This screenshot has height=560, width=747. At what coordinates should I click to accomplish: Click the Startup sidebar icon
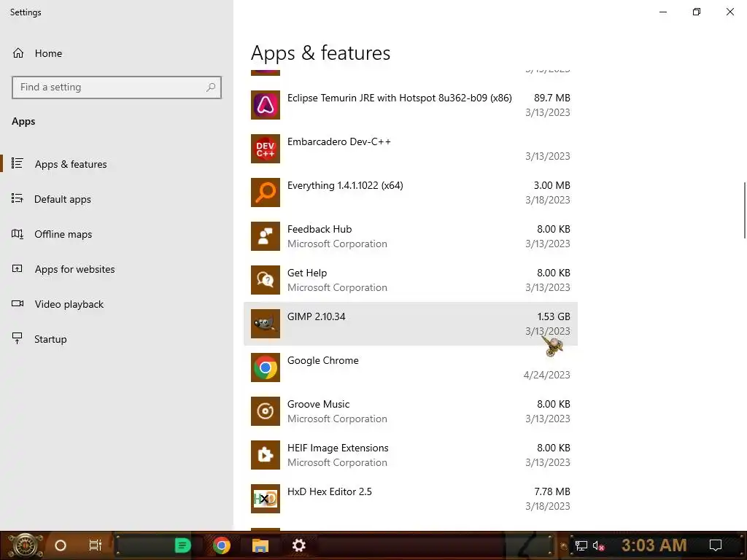click(18, 338)
